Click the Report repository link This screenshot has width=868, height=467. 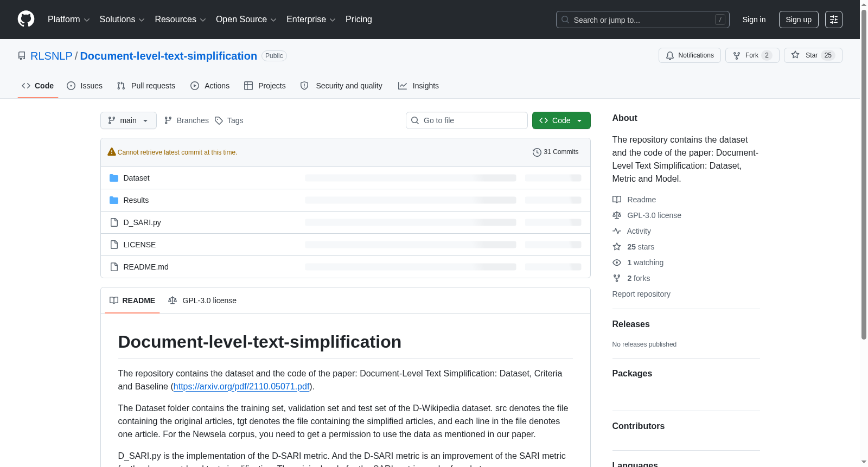tap(641, 294)
